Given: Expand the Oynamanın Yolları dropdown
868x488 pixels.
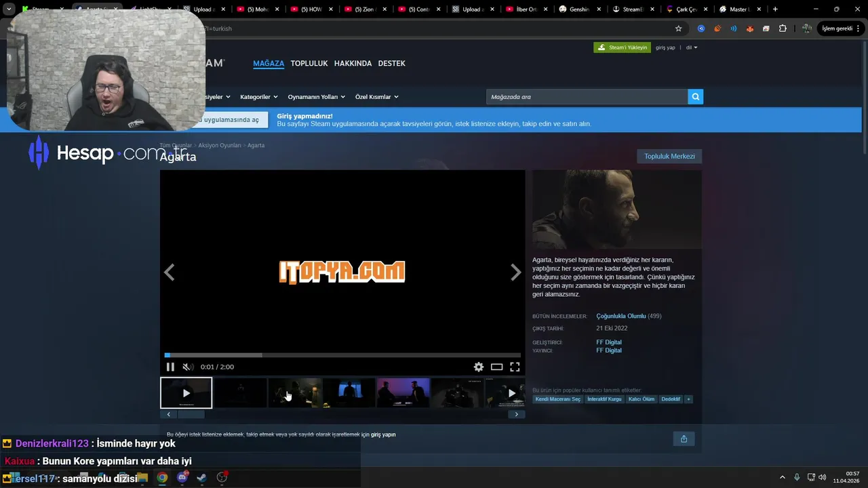Looking at the screenshot, I should point(316,97).
